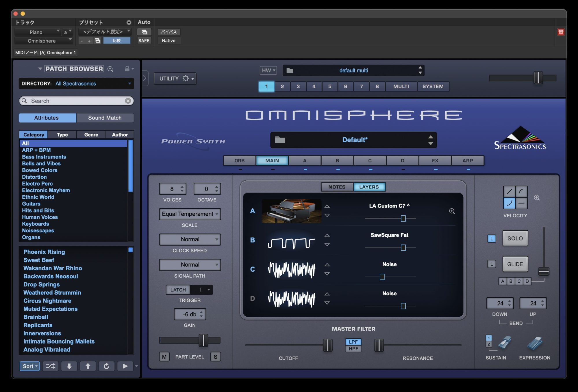Enable the LATCH trigger button
578x392 pixels.
point(178,290)
